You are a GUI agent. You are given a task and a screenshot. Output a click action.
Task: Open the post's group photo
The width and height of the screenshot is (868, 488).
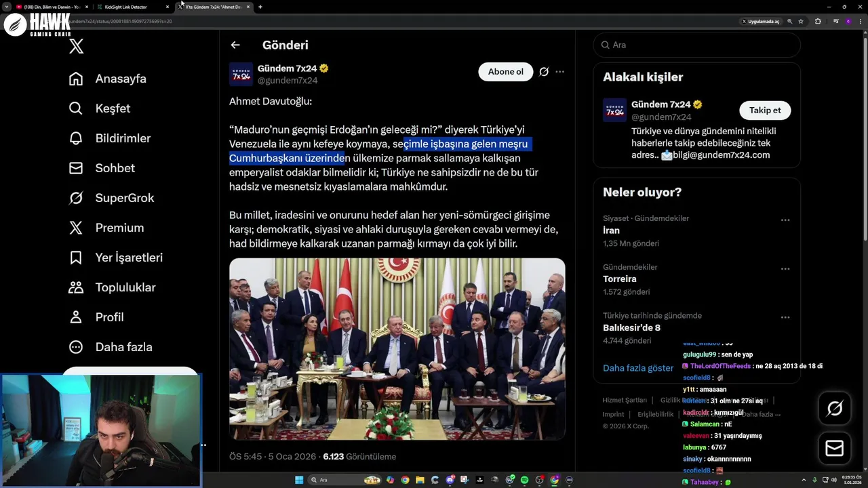coord(397,349)
